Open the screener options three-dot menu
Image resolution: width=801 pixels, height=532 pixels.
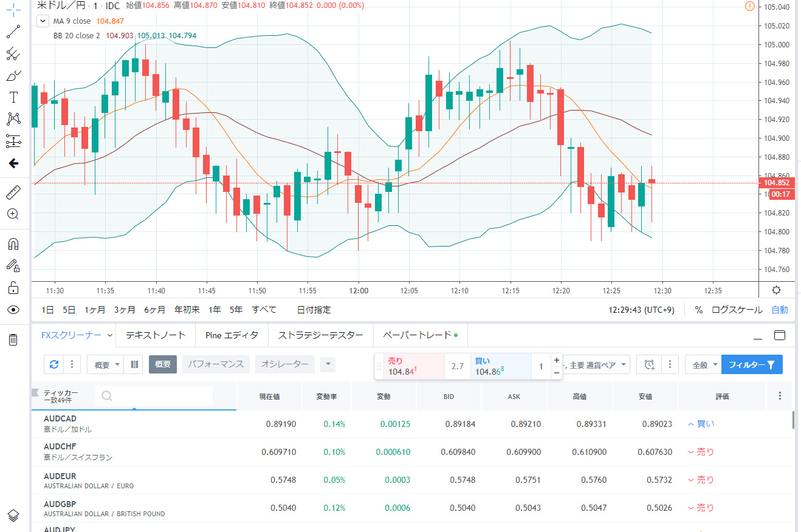[x=669, y=364]
